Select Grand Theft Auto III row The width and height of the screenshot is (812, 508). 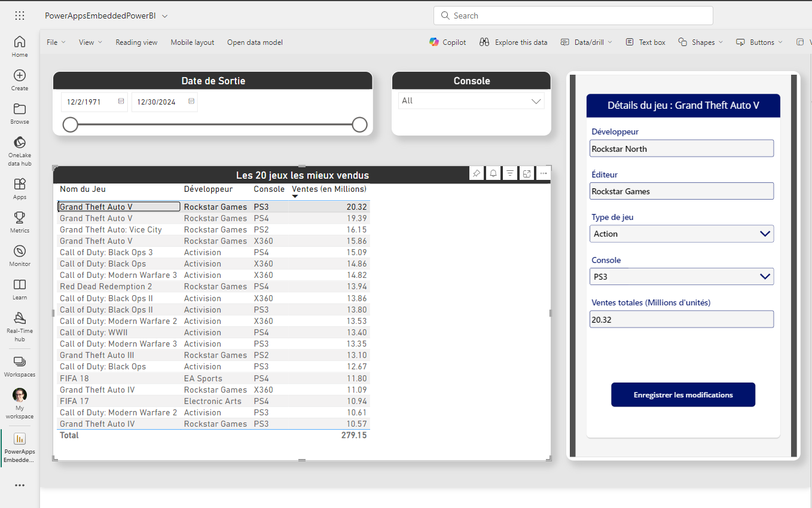213,355
